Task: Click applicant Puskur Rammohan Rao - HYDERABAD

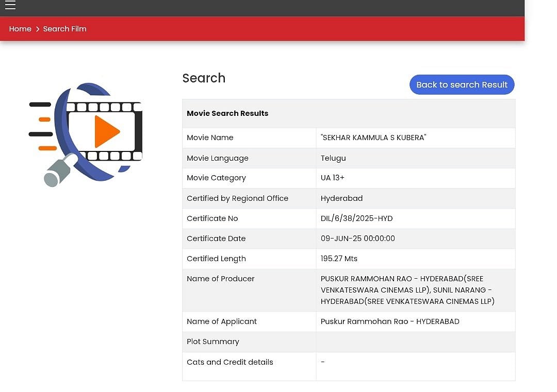Action: coord(389,321)
